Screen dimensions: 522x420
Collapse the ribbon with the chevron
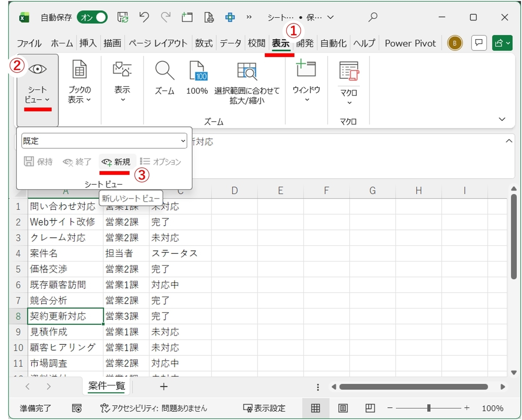coord(502,119)
